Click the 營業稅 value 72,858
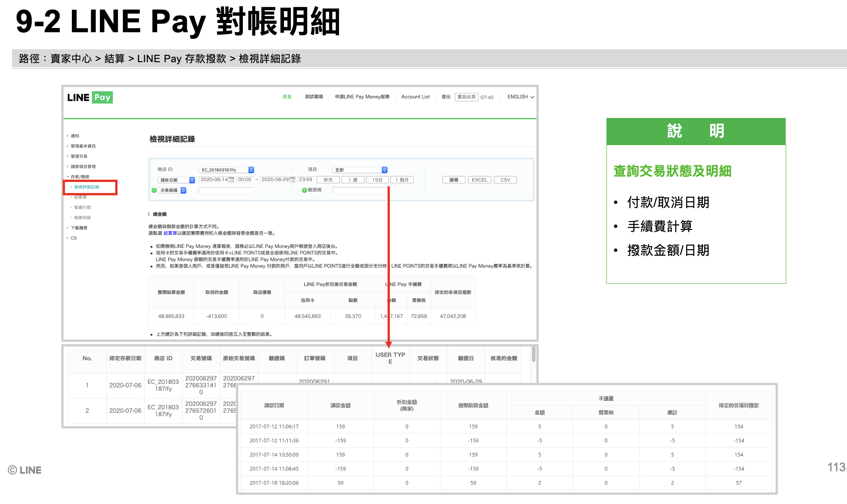The height and width of the screenshot is (504, 847). click(419, 316)
